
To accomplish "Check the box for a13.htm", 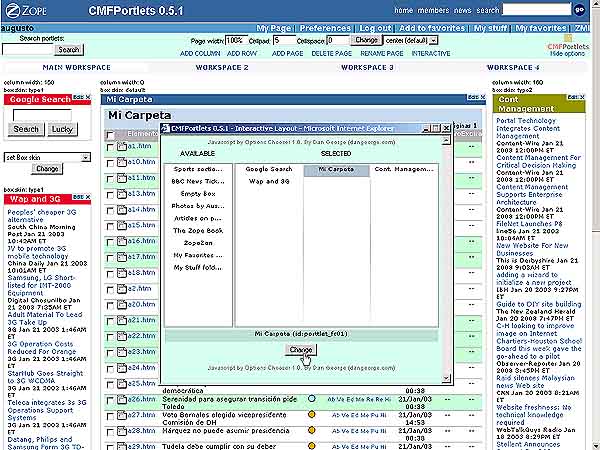I will (110, 195).
